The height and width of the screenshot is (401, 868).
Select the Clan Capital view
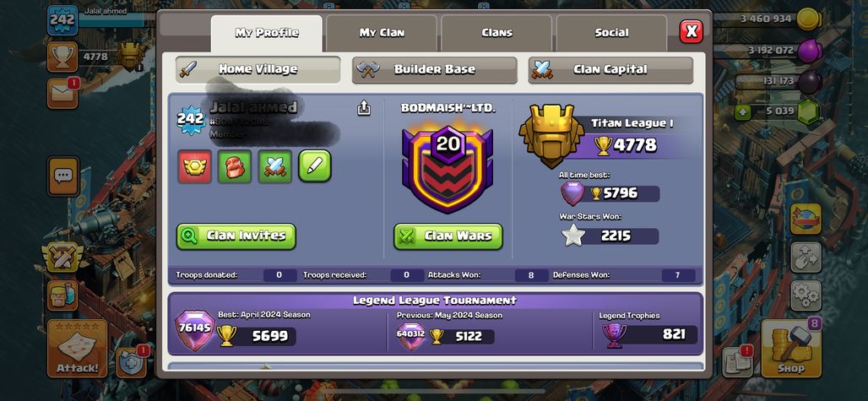tap(610, 70)
